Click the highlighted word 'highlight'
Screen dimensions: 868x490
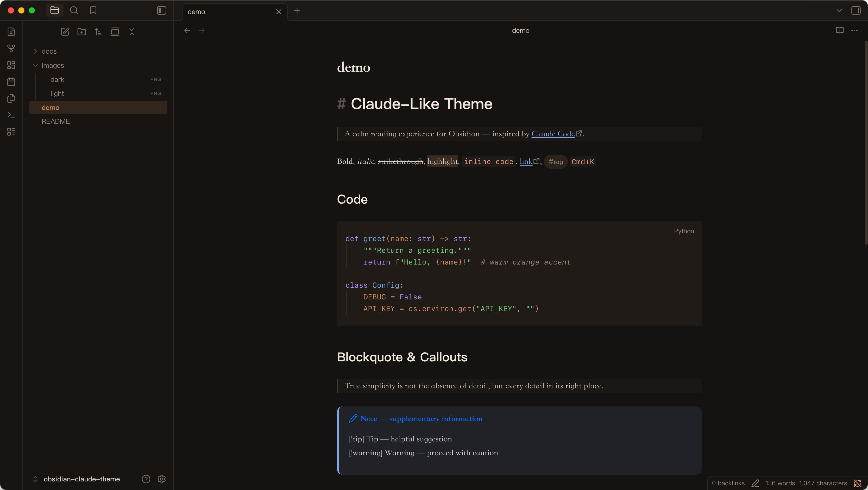click(442, 161)
